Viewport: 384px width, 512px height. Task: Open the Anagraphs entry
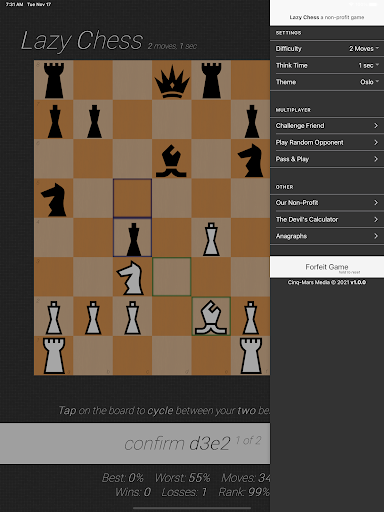(327, 236)
